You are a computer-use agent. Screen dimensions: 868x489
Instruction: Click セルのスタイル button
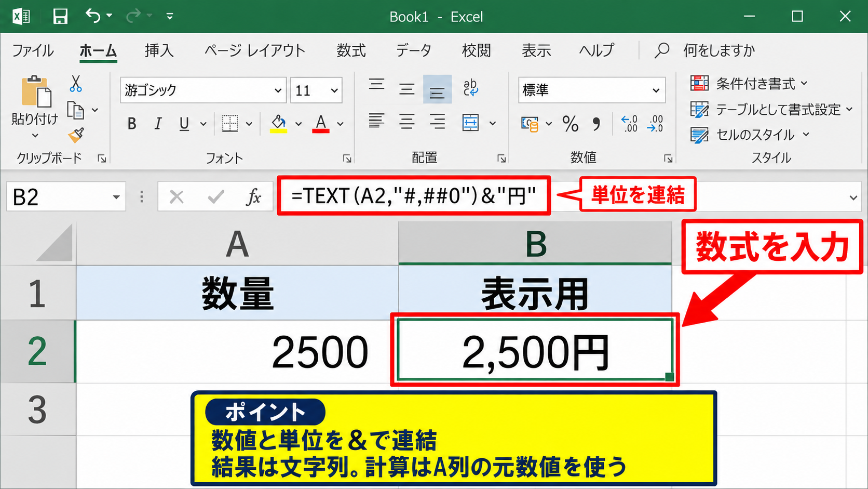[750, 135]
